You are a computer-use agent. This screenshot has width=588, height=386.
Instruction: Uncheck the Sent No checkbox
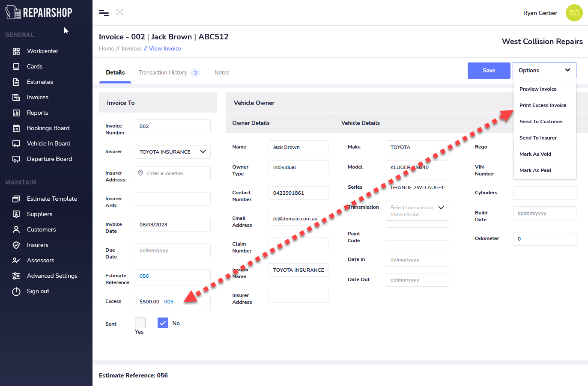(x=163, y=323)
